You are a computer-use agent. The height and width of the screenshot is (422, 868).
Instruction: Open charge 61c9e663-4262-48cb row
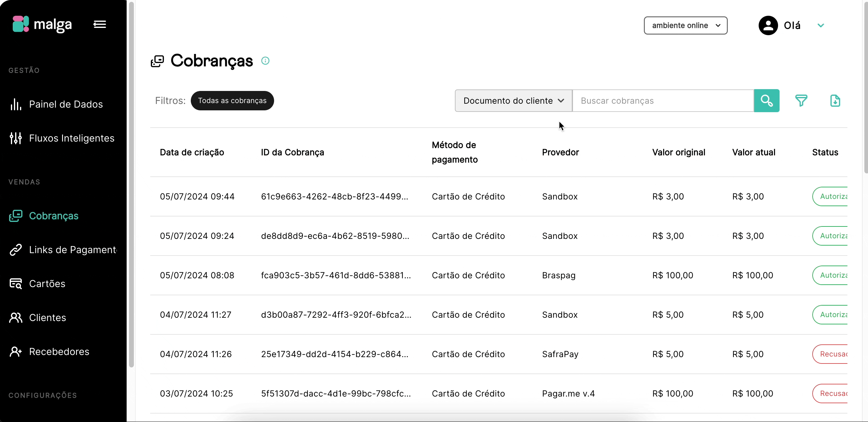(x=334, y=197)
